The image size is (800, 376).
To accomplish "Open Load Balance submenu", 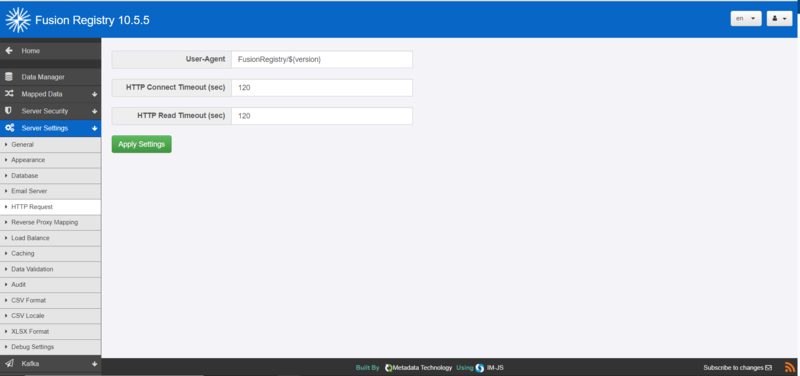I will pos(51,238).
